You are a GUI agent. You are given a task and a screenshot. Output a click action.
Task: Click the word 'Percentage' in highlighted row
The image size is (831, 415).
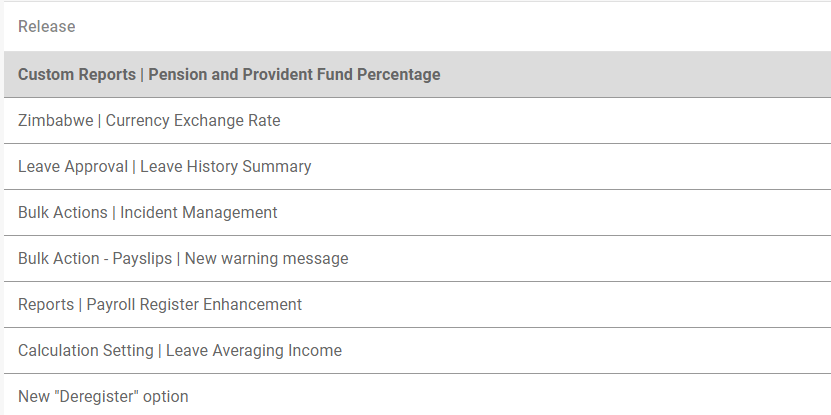(x=398, y=75)
